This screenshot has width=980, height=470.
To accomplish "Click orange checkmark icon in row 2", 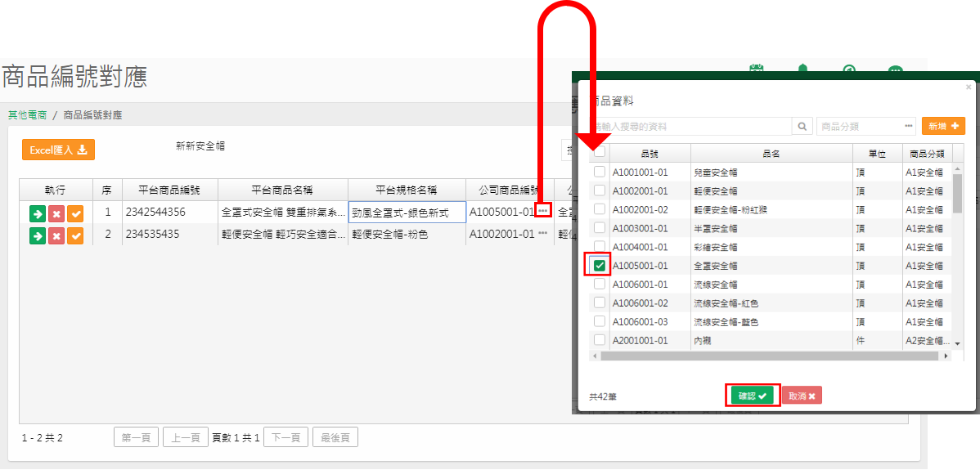I will point(75,236).
